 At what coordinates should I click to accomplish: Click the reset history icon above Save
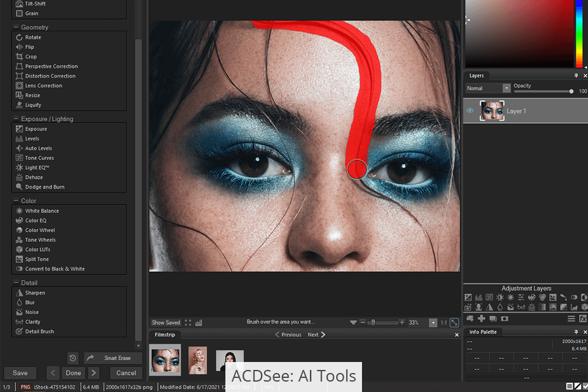click(x=73, y=358)
